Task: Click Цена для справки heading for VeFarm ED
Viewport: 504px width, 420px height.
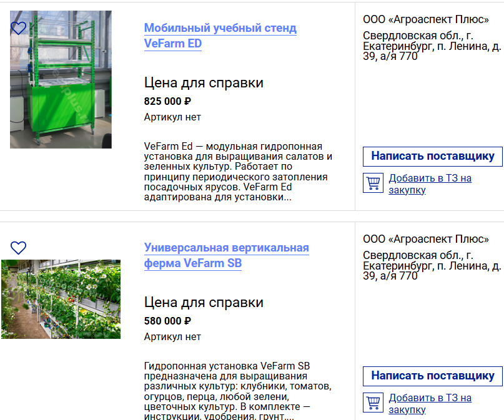Action: coord(204,83)
